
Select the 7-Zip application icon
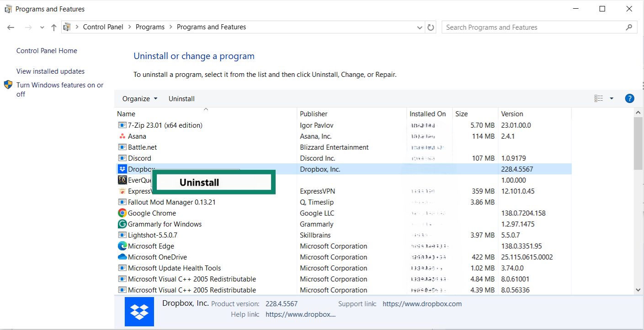click(122, 124)
